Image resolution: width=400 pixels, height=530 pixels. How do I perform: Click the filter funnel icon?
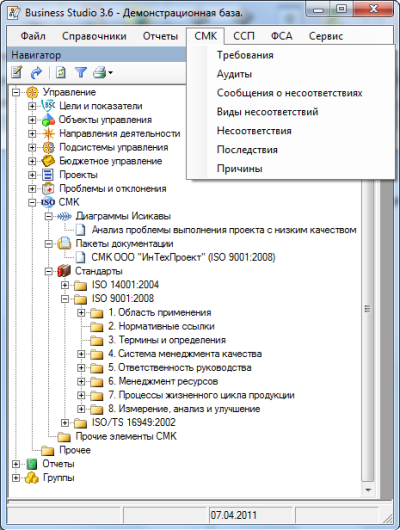80,72
